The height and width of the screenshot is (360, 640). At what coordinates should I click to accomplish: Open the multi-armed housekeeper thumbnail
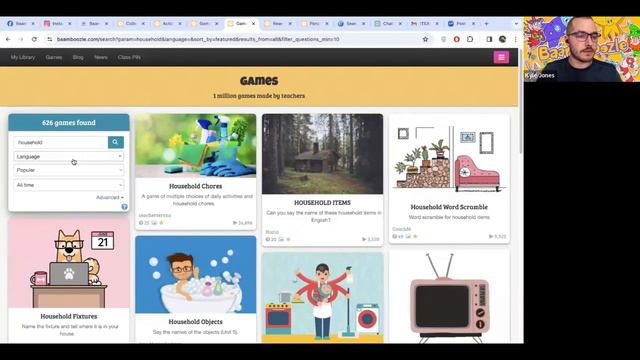click(322, 298)
